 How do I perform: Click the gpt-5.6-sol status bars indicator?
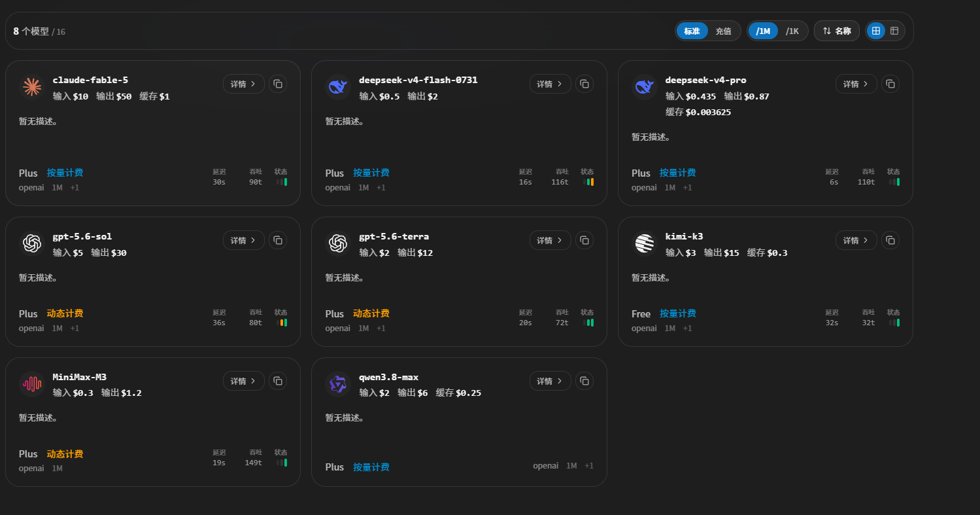click(281, 323)
